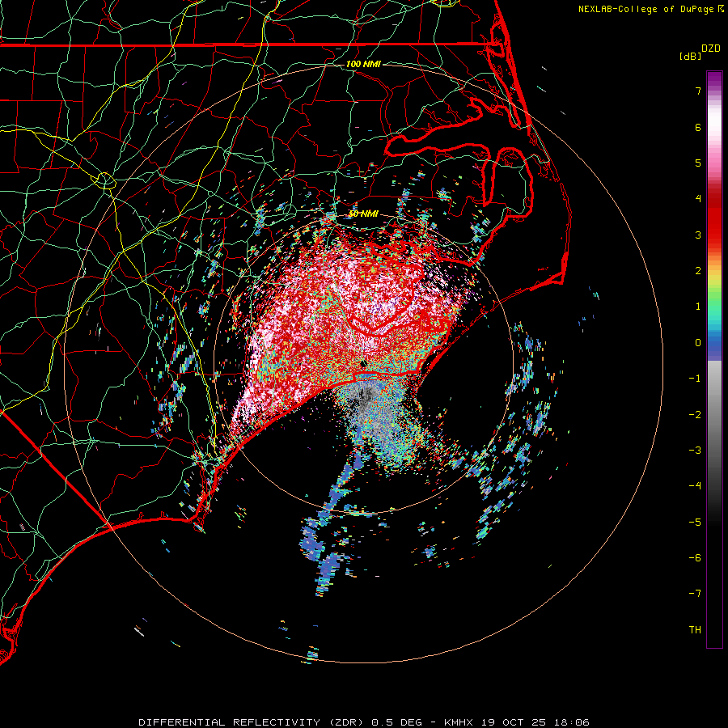Viewport: 728px width, 728px height.
Task: Click the DZD legend title
Action: (x=711, y=49)
